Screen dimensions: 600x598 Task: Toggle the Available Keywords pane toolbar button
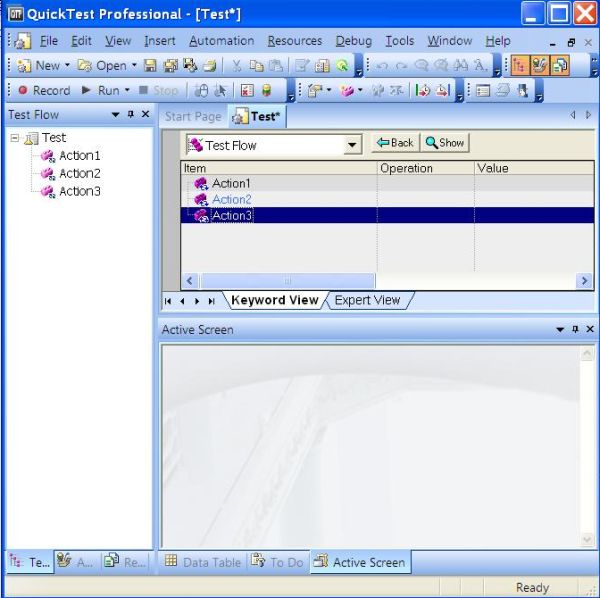tap(540, 65)
